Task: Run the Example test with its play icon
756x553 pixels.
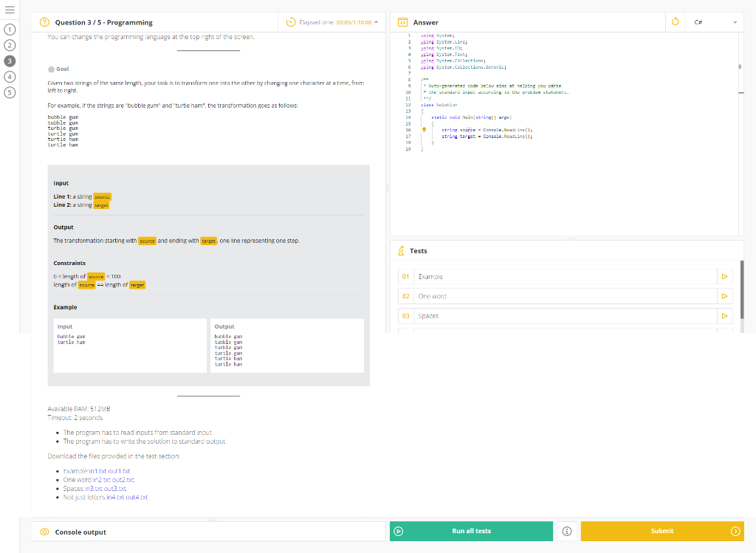Action: pos(725,276)
